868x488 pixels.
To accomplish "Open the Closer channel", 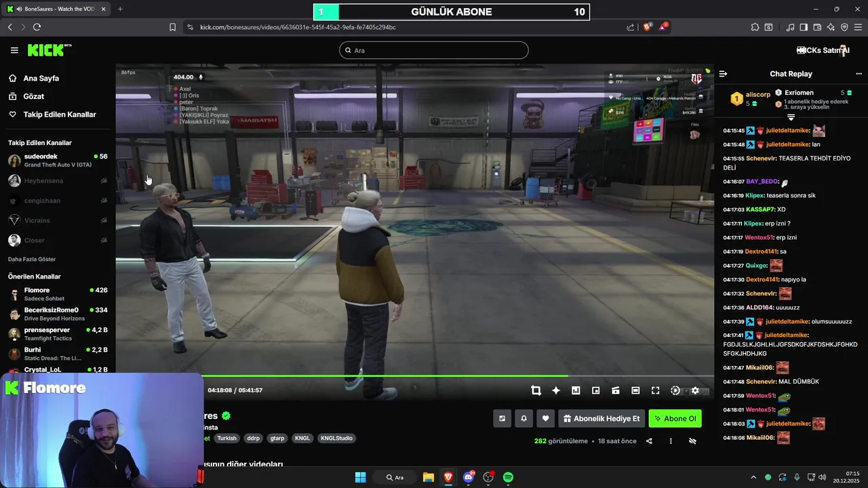I will [x=58, y=241].
